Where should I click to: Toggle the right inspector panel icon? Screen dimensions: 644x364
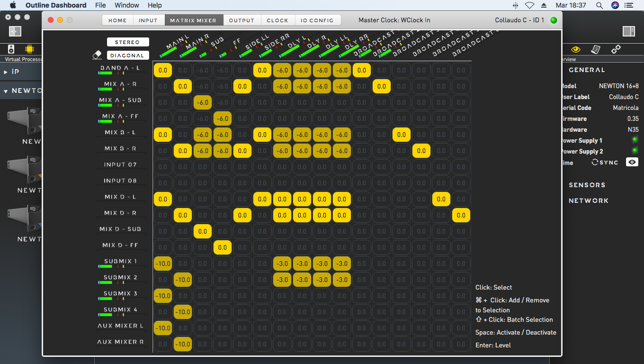pos(629,31)
